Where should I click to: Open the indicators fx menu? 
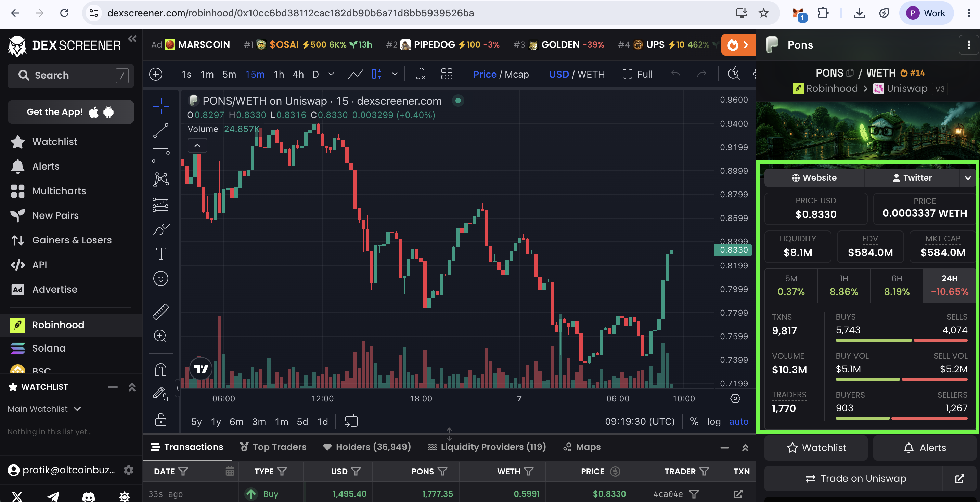coord(421,74)
